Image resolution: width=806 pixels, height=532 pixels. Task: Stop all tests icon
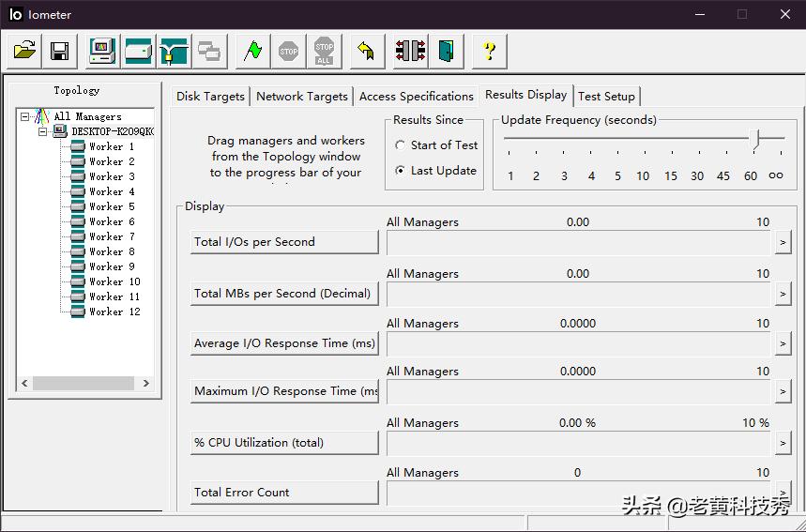coord(324,51)
